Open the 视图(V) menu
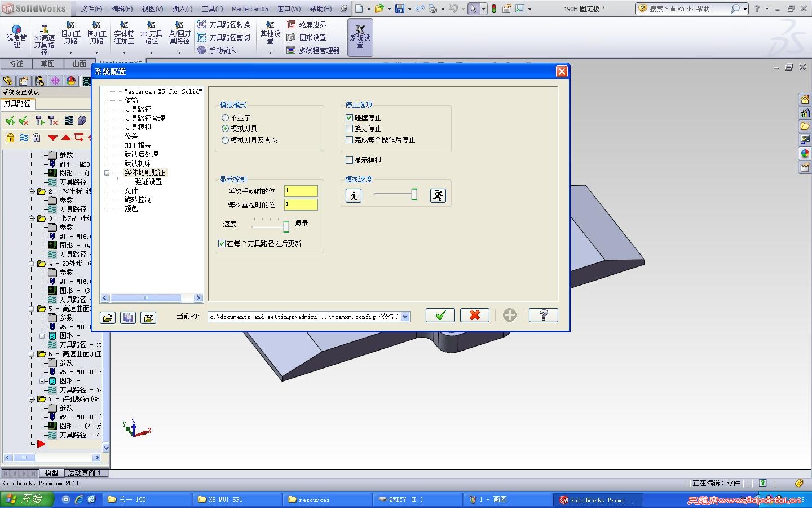 coord(152,9)
